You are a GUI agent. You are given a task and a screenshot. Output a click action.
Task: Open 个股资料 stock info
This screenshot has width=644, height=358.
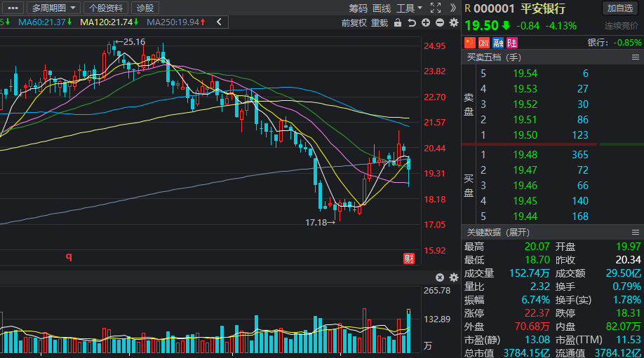(x=106, y=8)
